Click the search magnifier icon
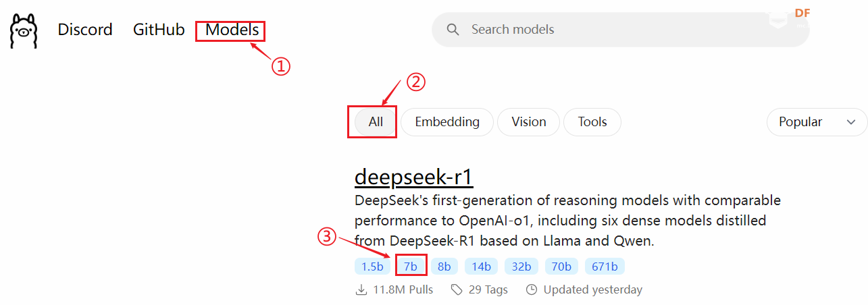The width and height of the screenshot is (868, 305). tap(453, 30)
